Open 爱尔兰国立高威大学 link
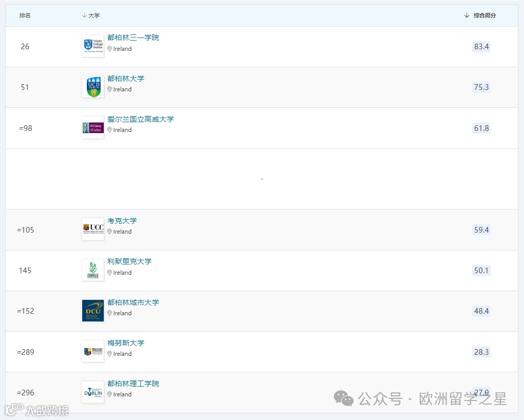Viewport: 524px width, 420px height. pyautogui.click(x=140, y=119)
